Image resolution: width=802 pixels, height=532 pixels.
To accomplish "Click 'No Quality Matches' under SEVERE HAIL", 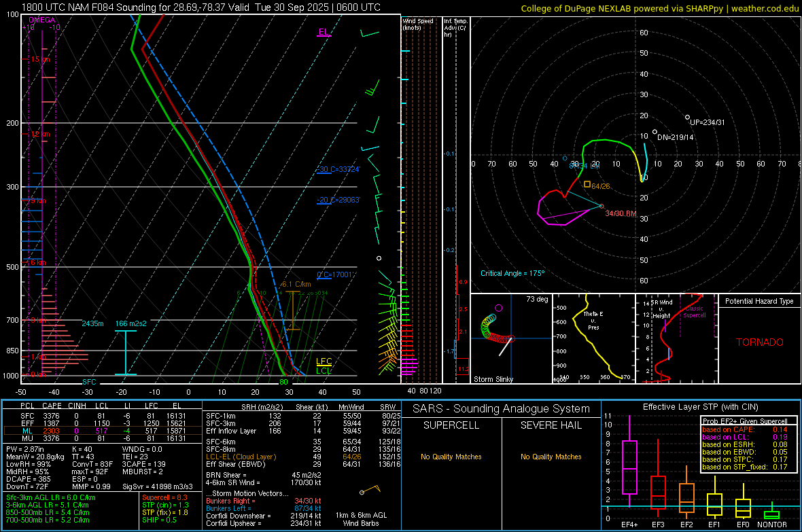I will (551, 457).
